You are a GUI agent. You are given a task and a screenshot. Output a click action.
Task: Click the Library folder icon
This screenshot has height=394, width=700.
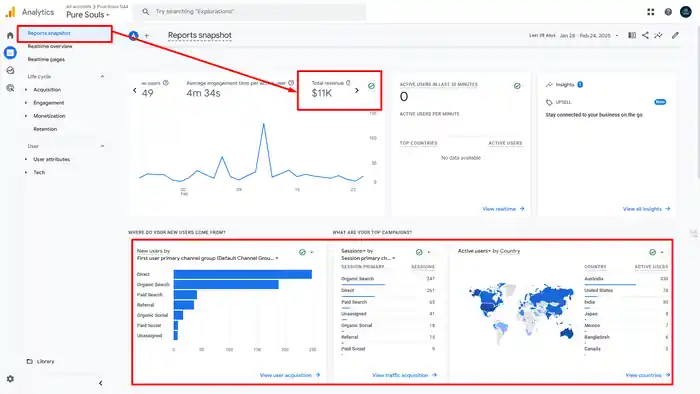(29, 361)
